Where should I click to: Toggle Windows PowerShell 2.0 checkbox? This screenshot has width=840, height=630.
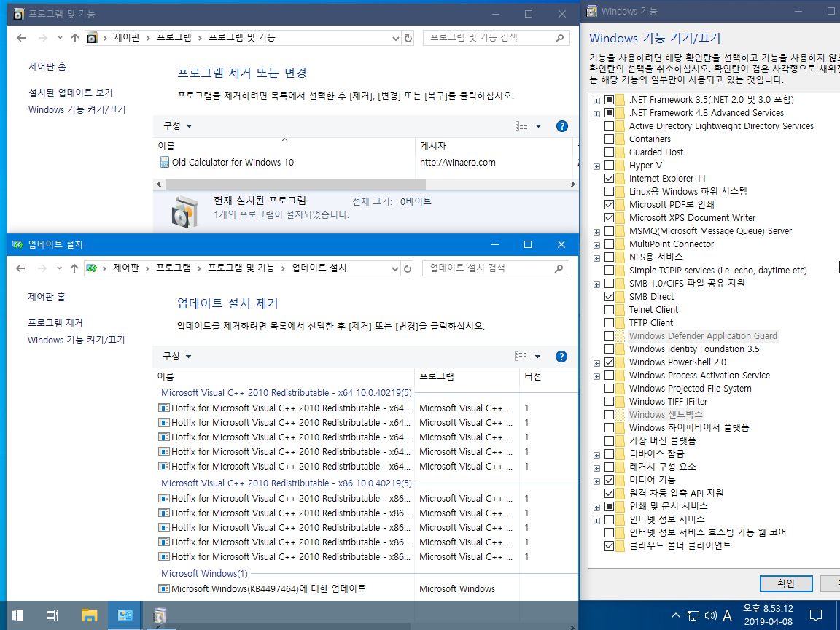(609, 362)
